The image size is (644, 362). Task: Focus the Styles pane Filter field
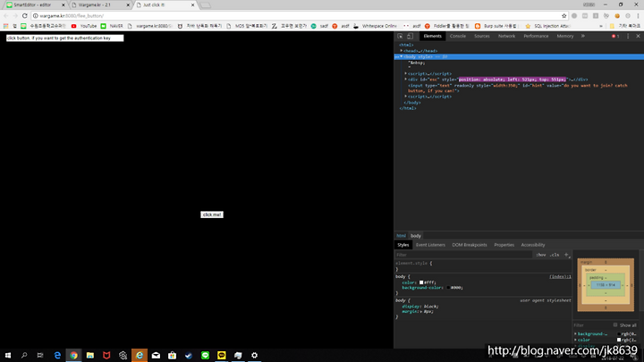[x=463, y=255]
